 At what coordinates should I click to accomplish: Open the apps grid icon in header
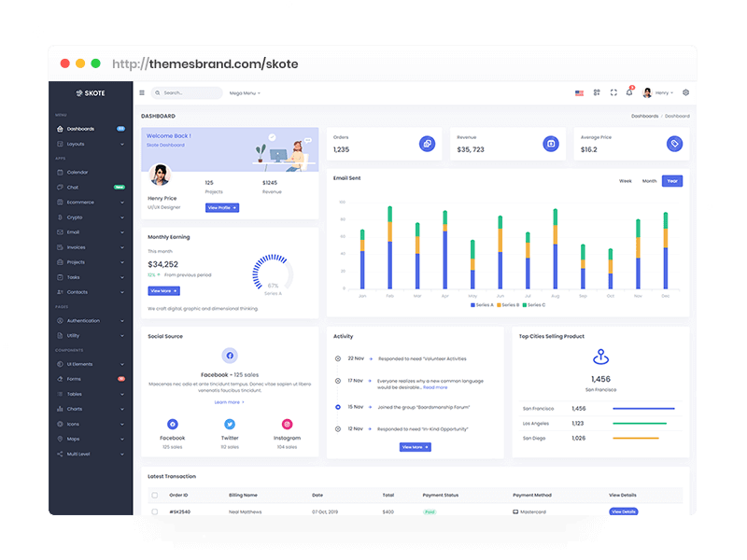point(597,92)
